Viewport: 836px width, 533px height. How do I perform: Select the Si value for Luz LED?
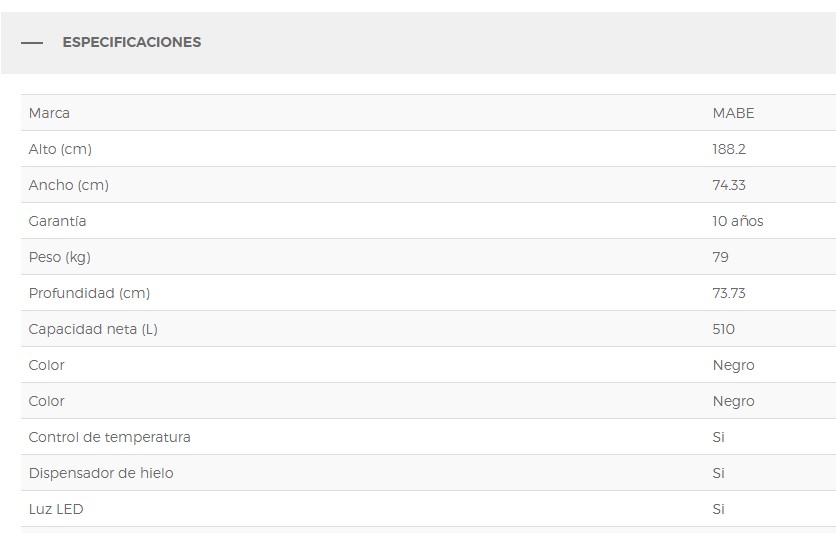pyautogui.click(x=718, y=509)
